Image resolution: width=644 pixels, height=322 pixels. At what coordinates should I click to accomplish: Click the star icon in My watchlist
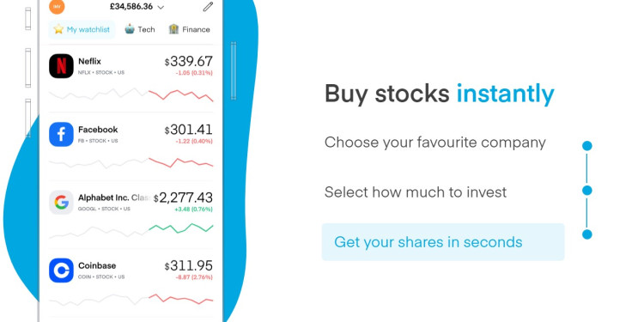coord(58,29)
